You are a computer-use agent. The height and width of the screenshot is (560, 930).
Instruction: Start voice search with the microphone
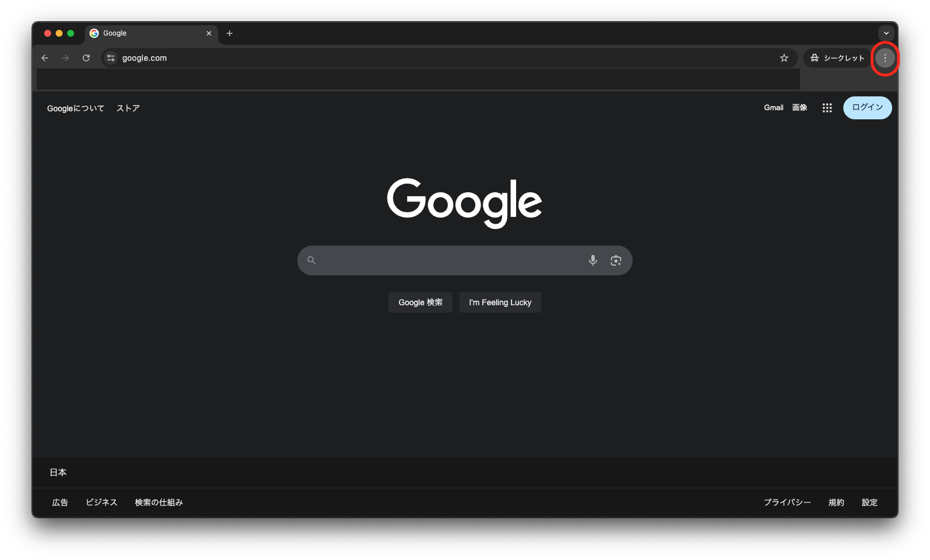pos(593,260)
